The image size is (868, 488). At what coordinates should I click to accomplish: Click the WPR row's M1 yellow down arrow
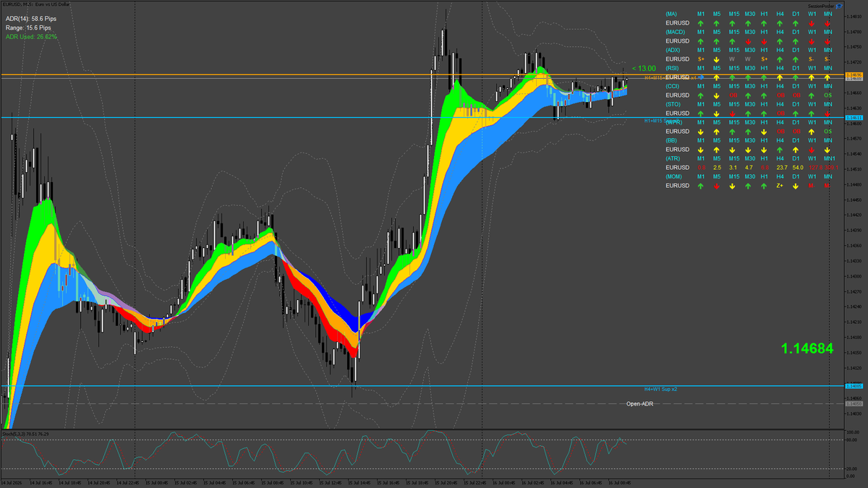[x=701, y=132]
